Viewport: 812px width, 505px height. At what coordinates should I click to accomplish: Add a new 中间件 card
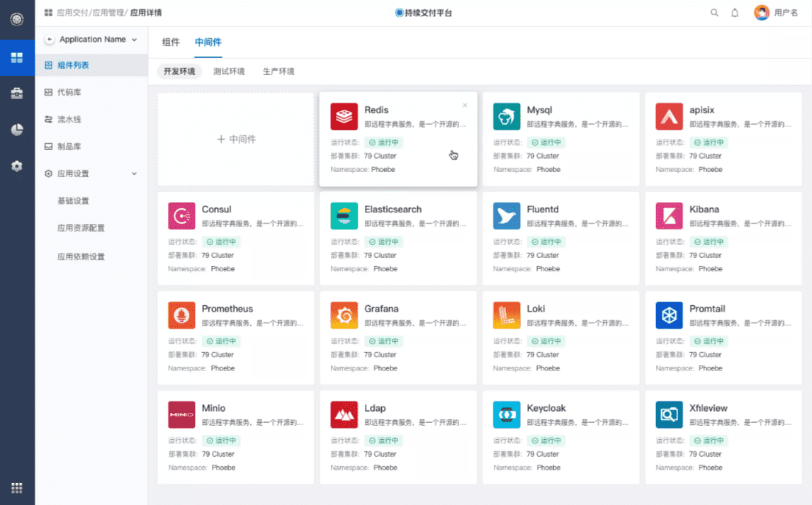point(236,140)
